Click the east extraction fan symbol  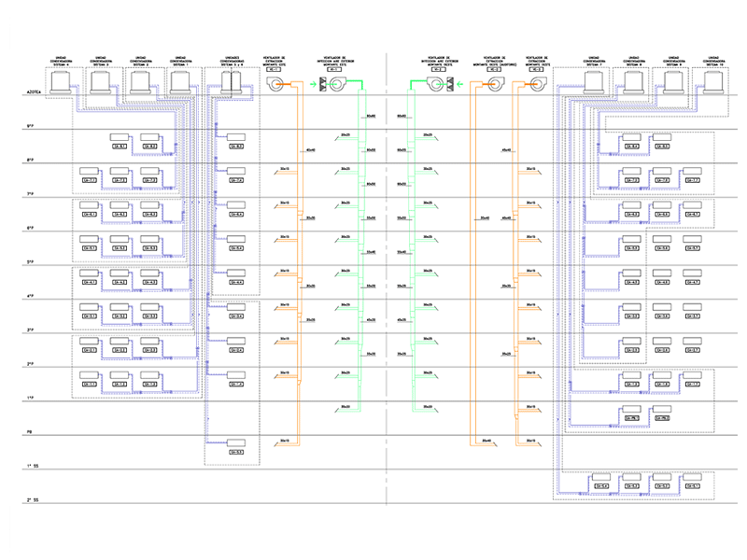pos(277,85)
